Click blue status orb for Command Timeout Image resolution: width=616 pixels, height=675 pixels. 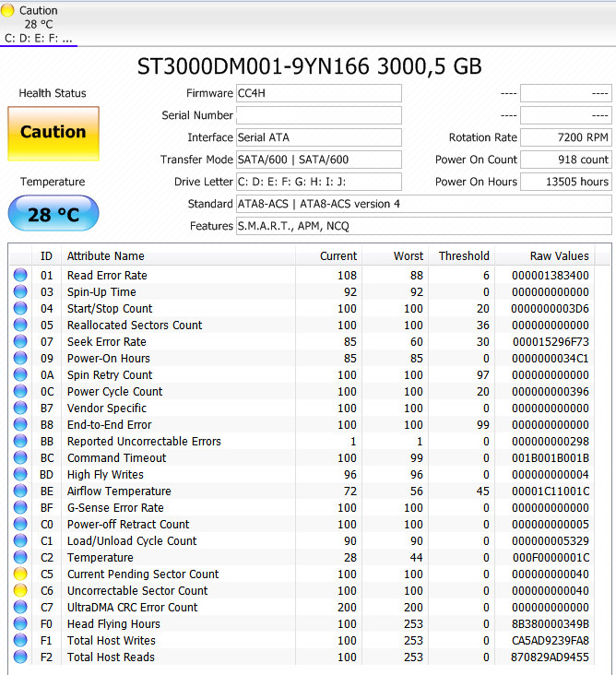[20, 457]
